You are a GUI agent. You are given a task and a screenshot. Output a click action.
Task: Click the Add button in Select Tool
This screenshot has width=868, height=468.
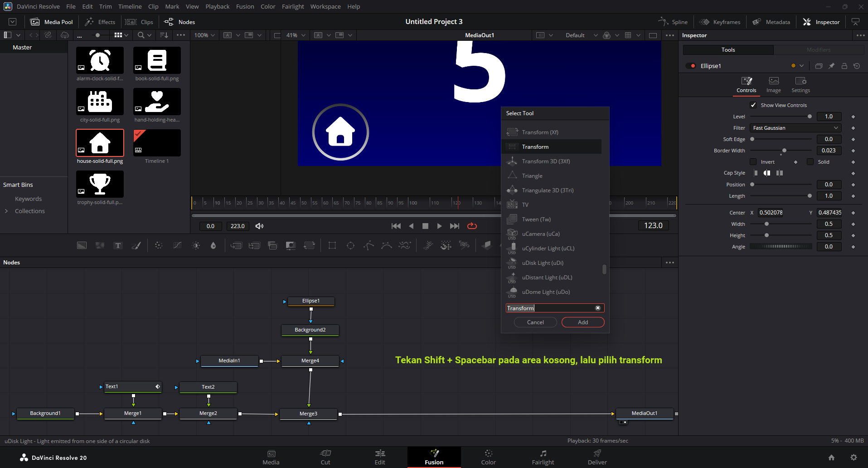point(582,322)
